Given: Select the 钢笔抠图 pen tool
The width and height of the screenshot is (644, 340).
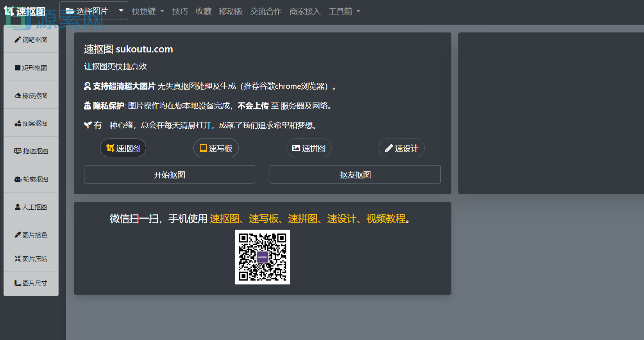Looking at the screenshot, I should coord(31,40).
